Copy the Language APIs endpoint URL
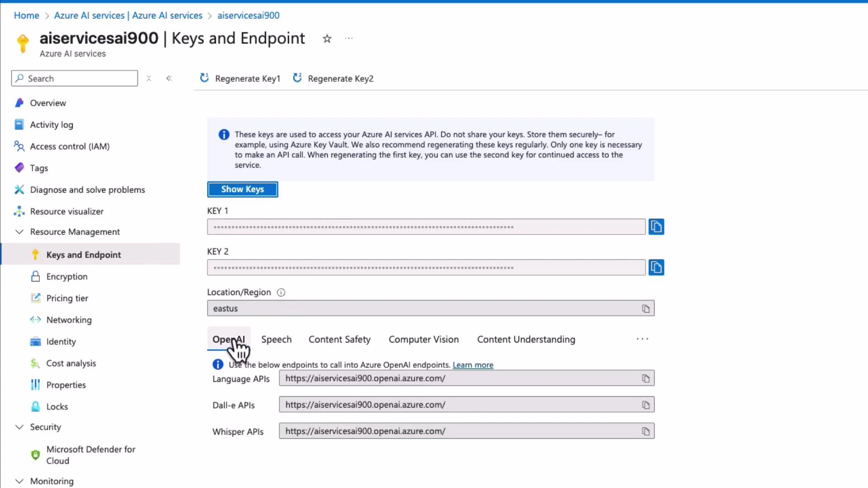This screenshot has width=868, height=488. pyautogui.click(x=646, y=378)
